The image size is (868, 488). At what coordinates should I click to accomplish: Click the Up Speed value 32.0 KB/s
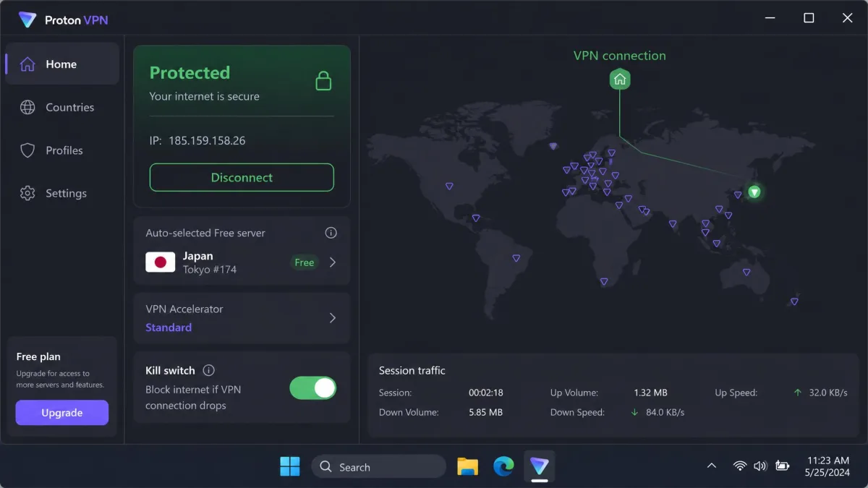pyautogui.click(x=828, y=393)
